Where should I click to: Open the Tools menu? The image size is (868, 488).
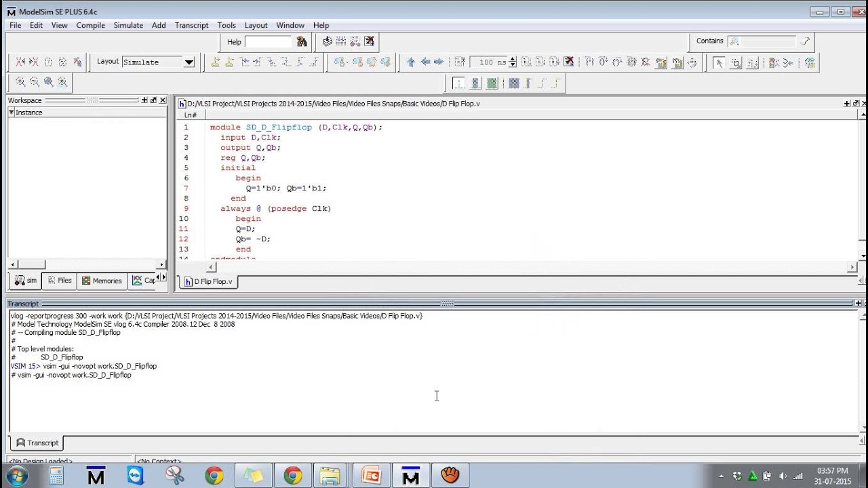click(226, 25)
